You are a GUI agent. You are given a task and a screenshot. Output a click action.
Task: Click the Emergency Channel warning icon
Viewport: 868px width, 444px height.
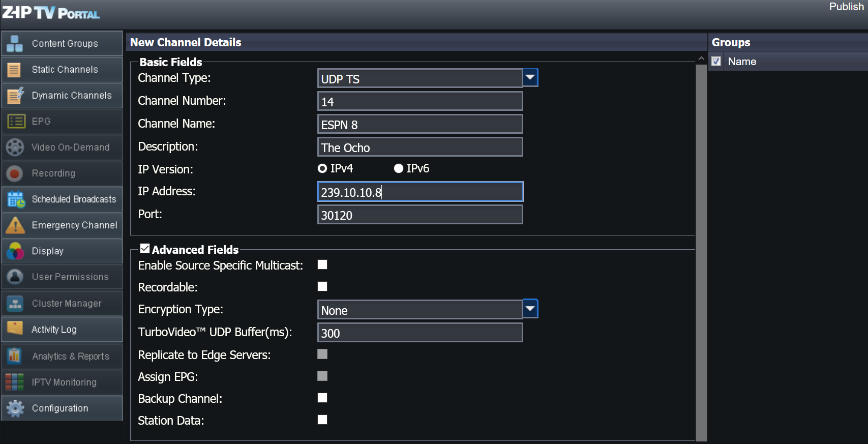coord(15,225)
